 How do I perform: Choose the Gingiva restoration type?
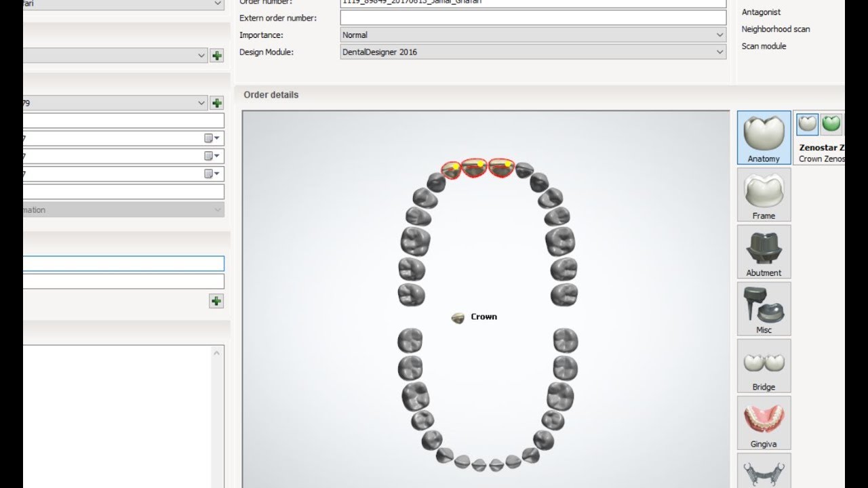click(764, 423)
